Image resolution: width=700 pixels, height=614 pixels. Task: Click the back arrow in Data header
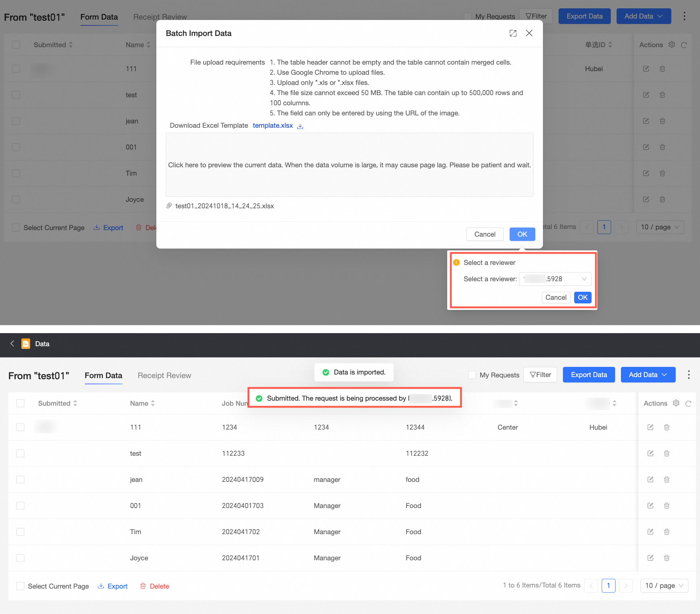click(12, 344)
